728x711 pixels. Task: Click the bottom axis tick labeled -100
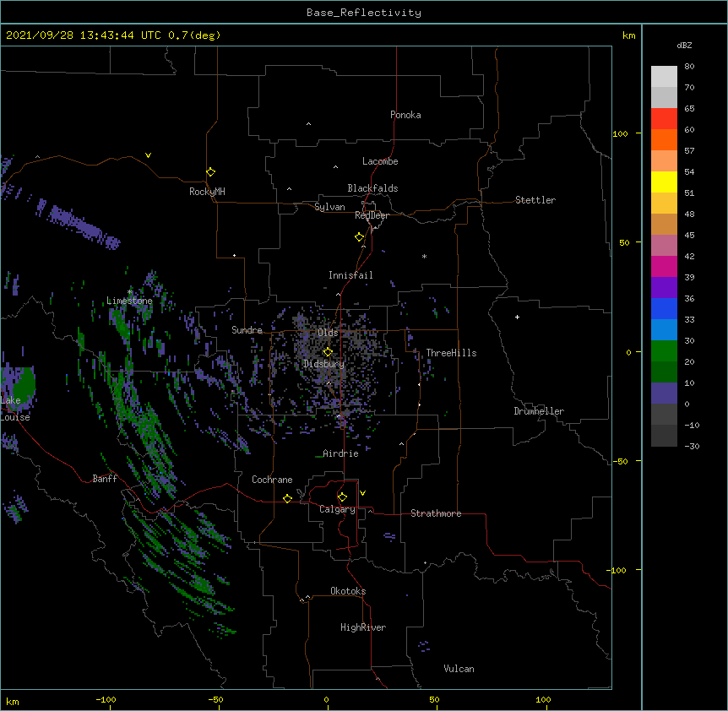click(x=106, y=699)
